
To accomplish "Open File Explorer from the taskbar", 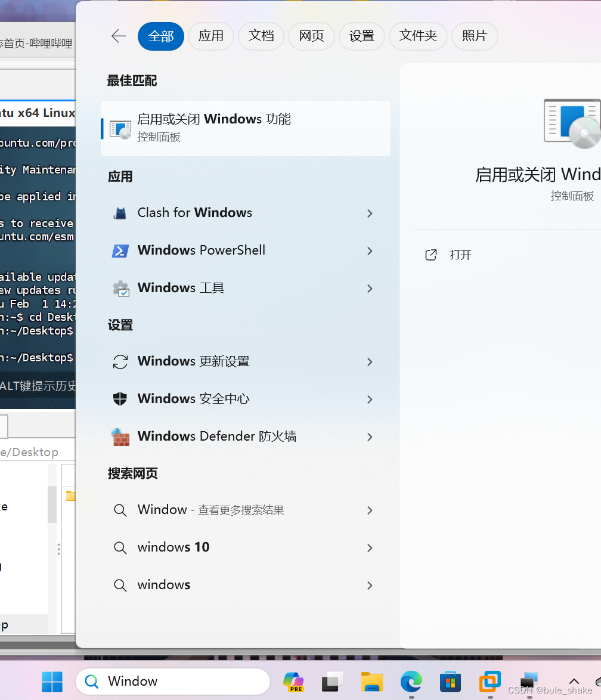I will tap(372, 682).
